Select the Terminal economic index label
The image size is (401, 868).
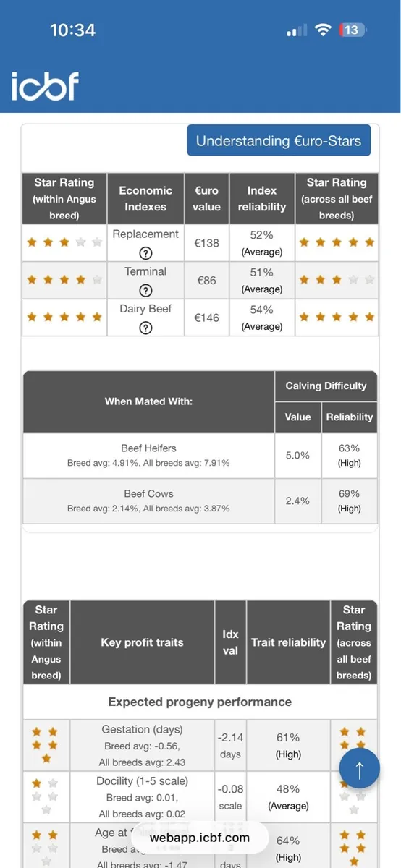tap(145, 271)
